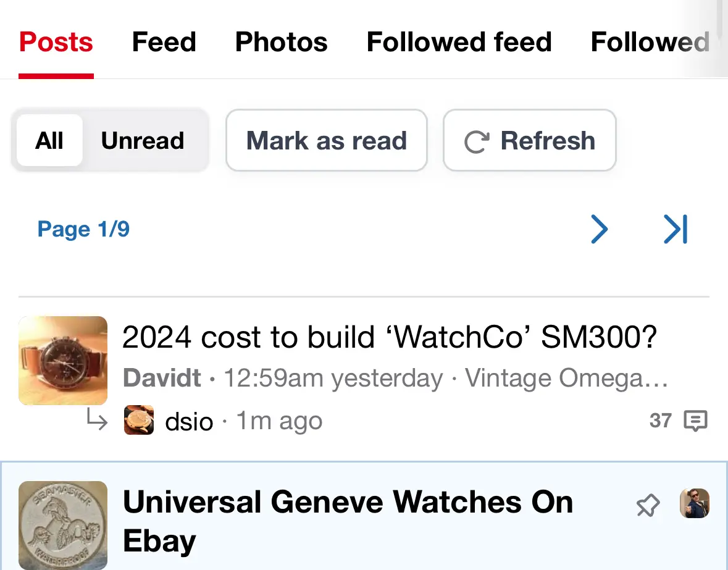The width and height of the screenshot is (728, 570).
Task: Select the Followed feed tab
Action: 459,42
